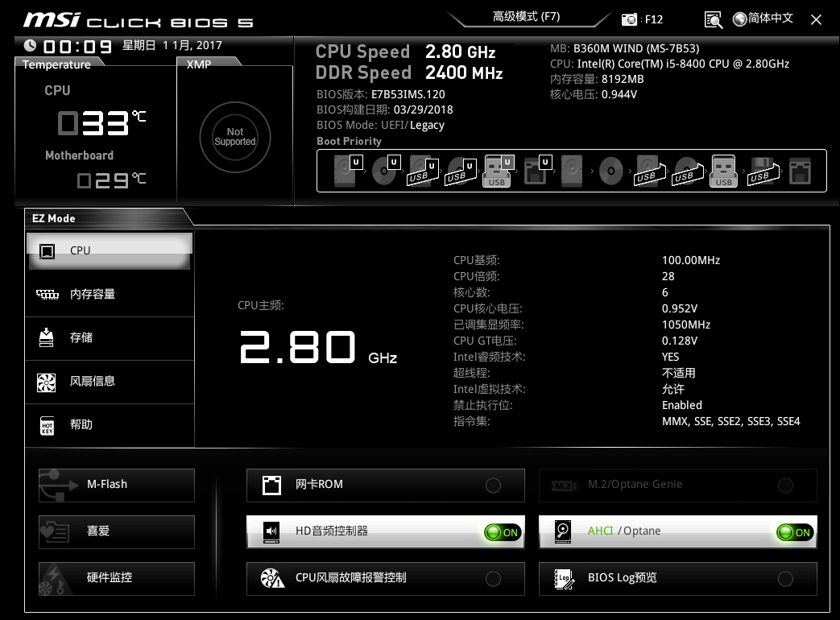Click the date 星期日 1 1月, 2017
This screenshot has width=840, height=620.
tap(172, 46)
